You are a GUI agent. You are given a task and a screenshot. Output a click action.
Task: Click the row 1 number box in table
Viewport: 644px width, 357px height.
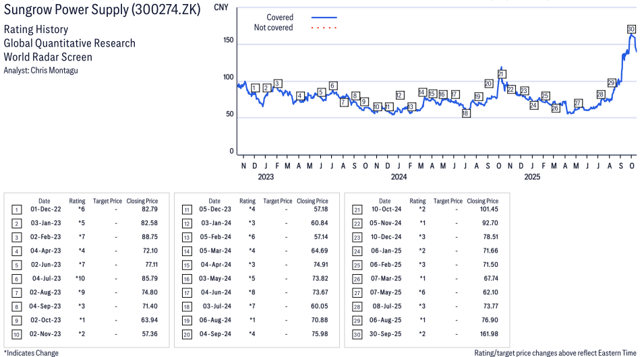16,209
